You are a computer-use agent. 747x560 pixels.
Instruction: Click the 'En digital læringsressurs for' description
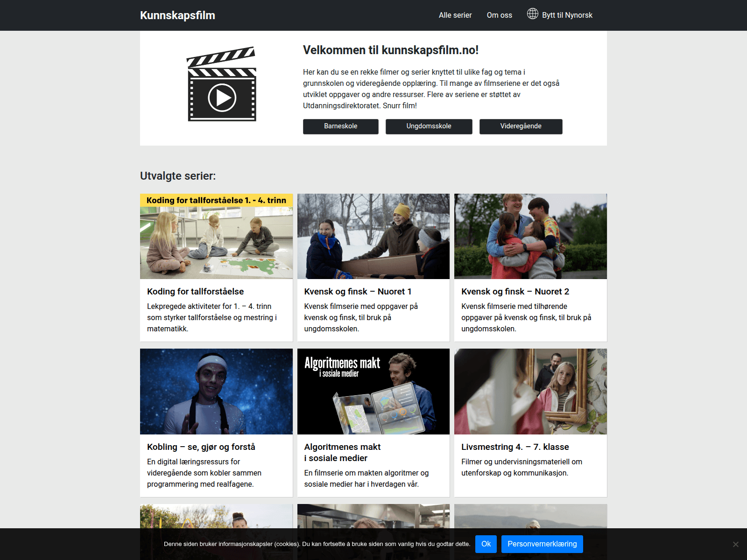pyautogui.click(x=204, y=473)
